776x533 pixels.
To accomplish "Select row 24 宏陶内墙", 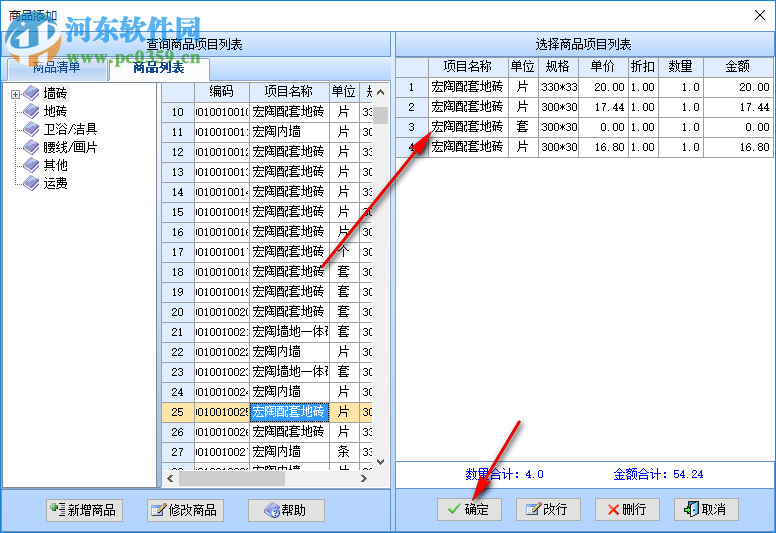I will click(267, 392).
